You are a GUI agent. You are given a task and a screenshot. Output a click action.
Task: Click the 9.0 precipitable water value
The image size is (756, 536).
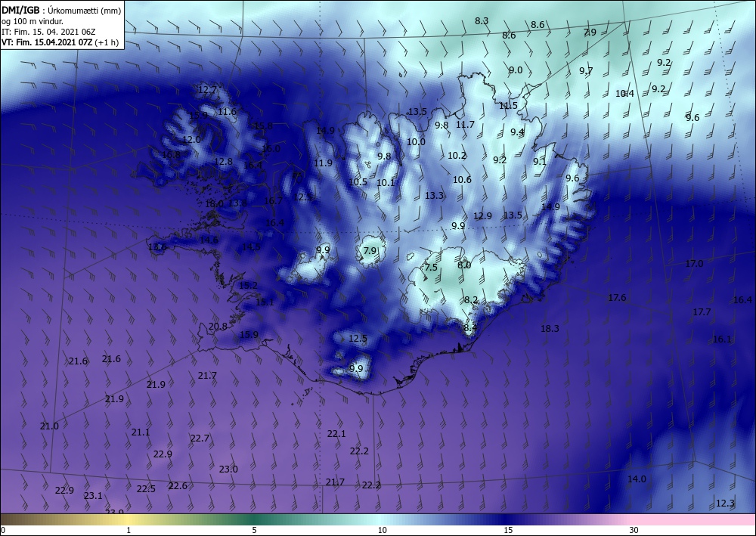pyautogui.click(x=516, y=70)
